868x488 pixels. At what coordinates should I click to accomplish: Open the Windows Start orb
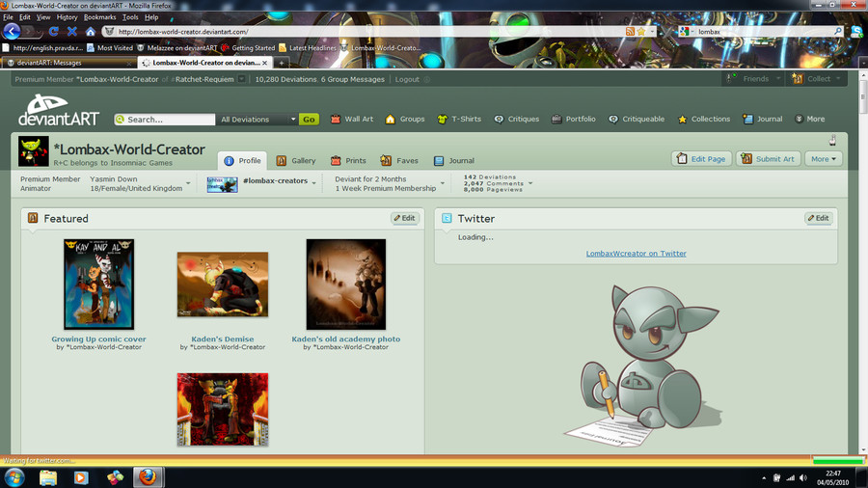tap(14, 477)
